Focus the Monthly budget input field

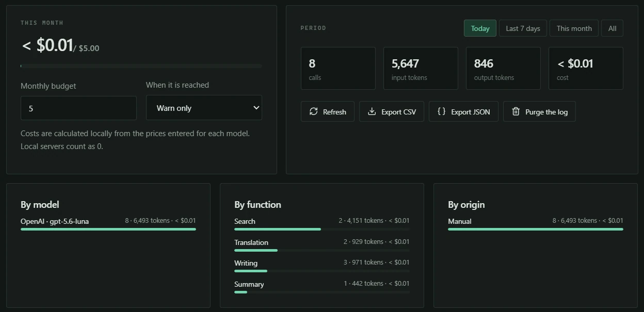[x=78, y=108]
